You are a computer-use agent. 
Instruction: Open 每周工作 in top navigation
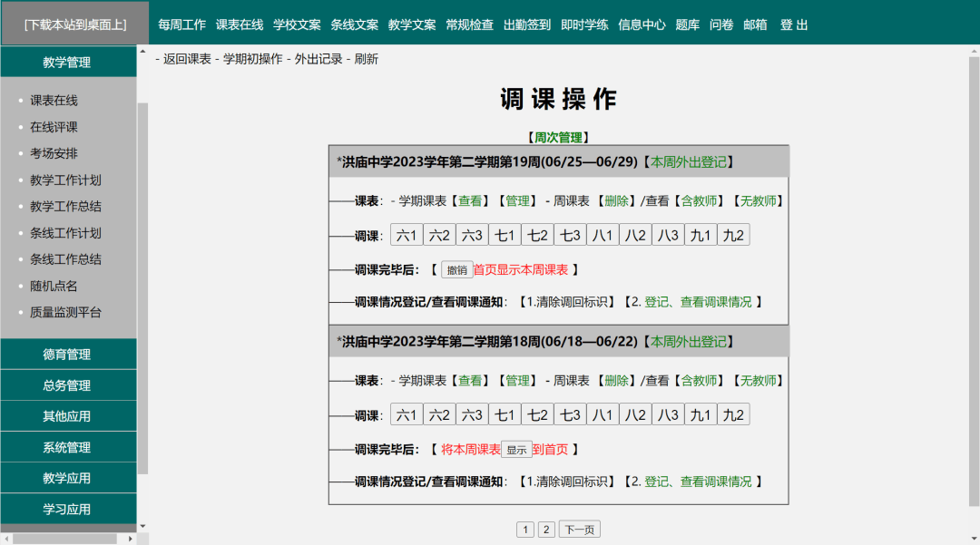pos(181,24)
